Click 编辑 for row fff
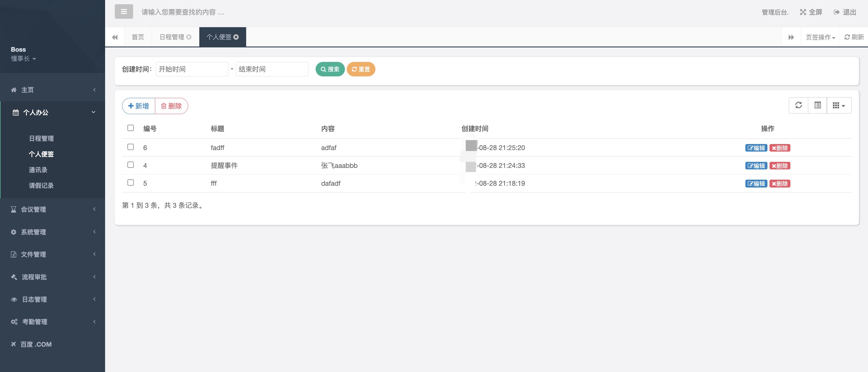This screenshot has width=868, height=372. 756,184
